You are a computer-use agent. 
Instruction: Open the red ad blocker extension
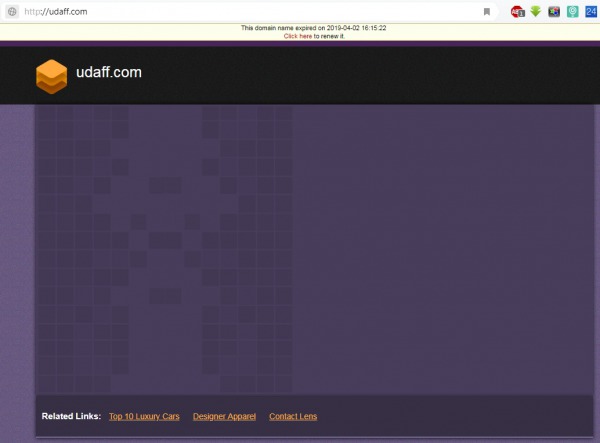(517, 12)
